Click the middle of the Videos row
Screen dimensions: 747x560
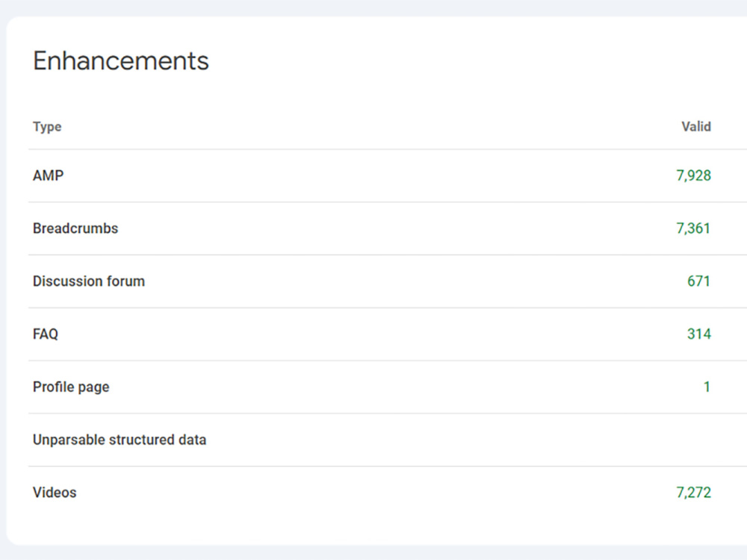click(388, 493)
